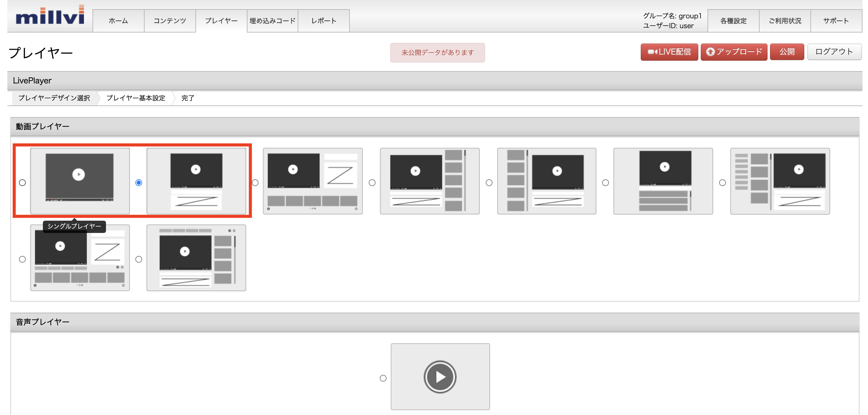This screenshot has height=415, width=868.
Task: Open the 埋め込みコード tab
Action: click(x=273, y=21)
